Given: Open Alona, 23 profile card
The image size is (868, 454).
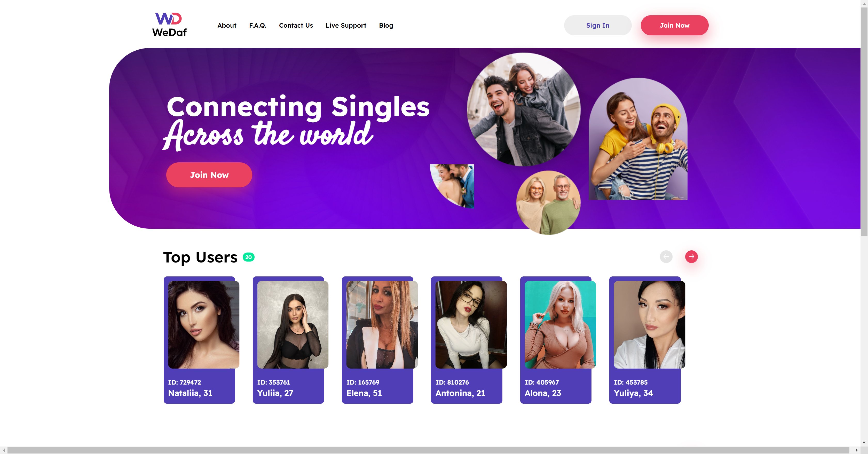Looking at the screenshot, I should coord(556,340).
